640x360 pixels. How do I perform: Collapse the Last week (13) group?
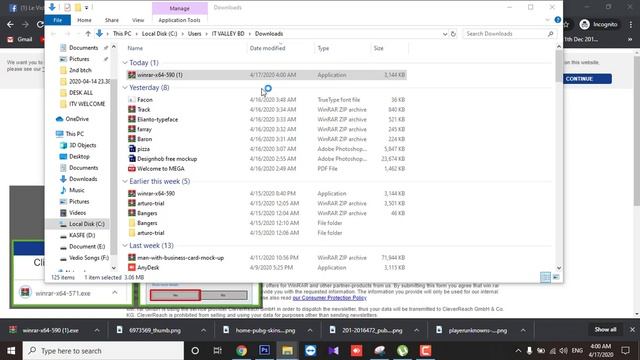coord(125,245)
